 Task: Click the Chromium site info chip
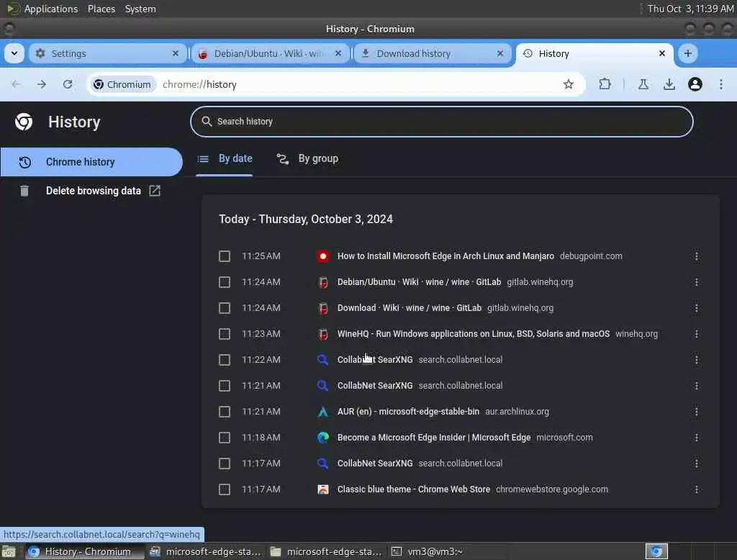122,84
